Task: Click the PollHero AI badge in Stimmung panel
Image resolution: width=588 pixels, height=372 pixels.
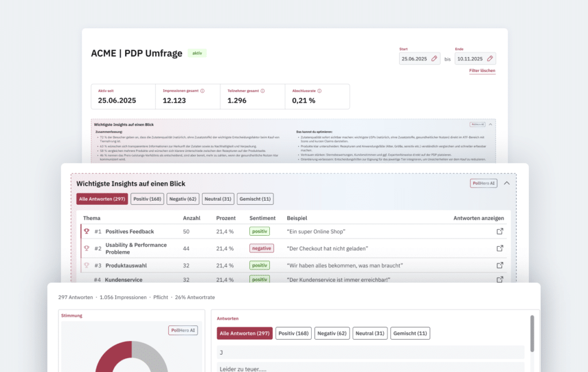Action: pyautogui.click(x=183, y=330)
